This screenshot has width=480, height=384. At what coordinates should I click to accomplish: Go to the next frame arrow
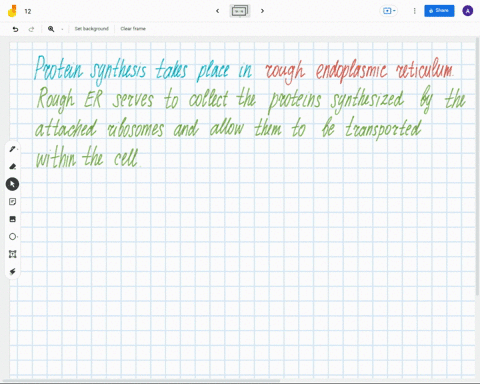click(x=262, y=11)
